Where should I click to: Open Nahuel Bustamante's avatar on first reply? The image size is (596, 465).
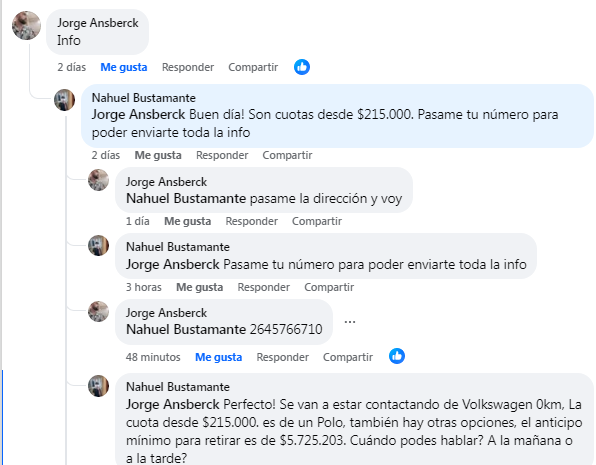pos(65,100)
